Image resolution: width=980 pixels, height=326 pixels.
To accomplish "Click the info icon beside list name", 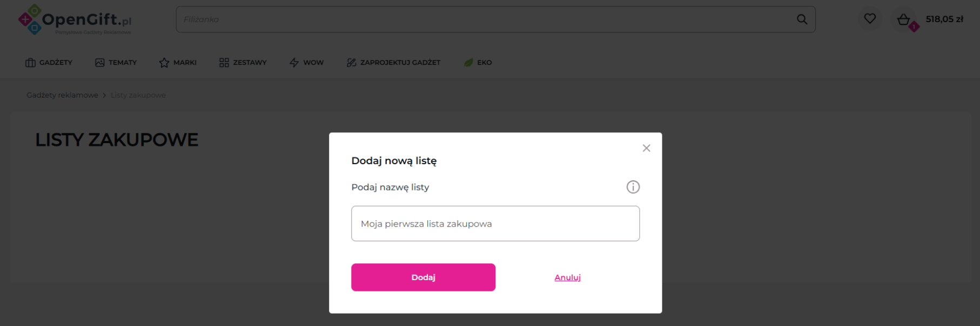I will [633, 187].
